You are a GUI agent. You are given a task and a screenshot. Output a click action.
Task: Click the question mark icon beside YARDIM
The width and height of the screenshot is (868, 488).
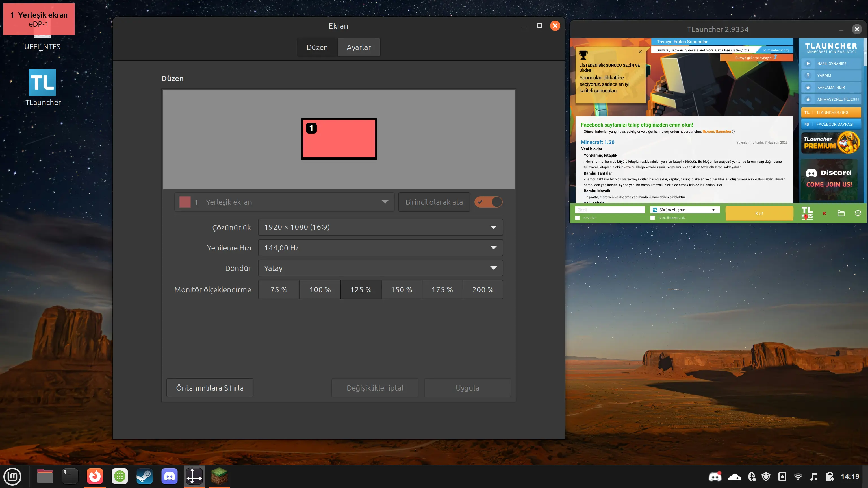pos(808,75)
